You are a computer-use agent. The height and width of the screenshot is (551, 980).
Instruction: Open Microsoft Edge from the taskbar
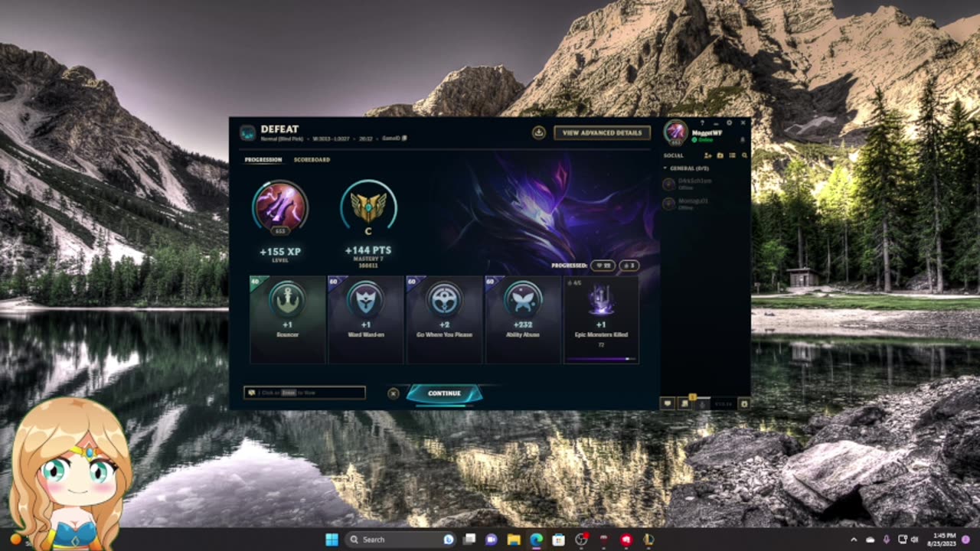tap(536, 540)
